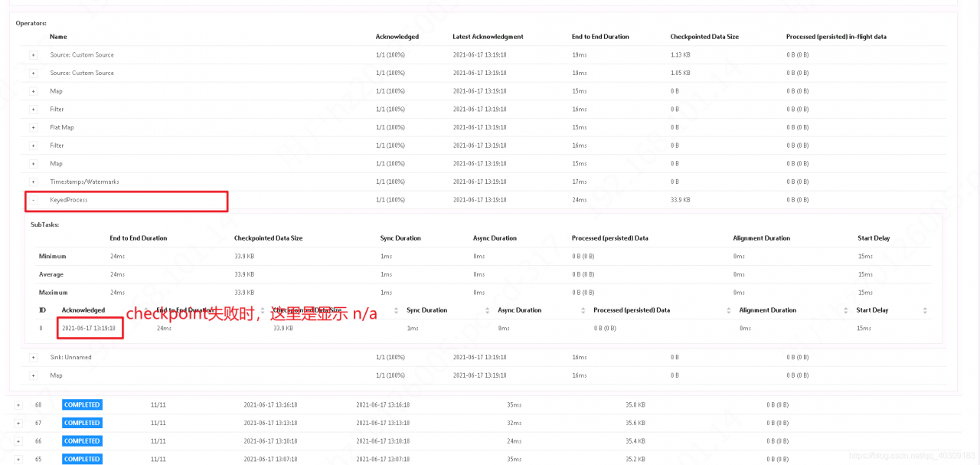Click the Operators: heading
This screenshot has height=465, width=980.
click(x=31, y=23)
